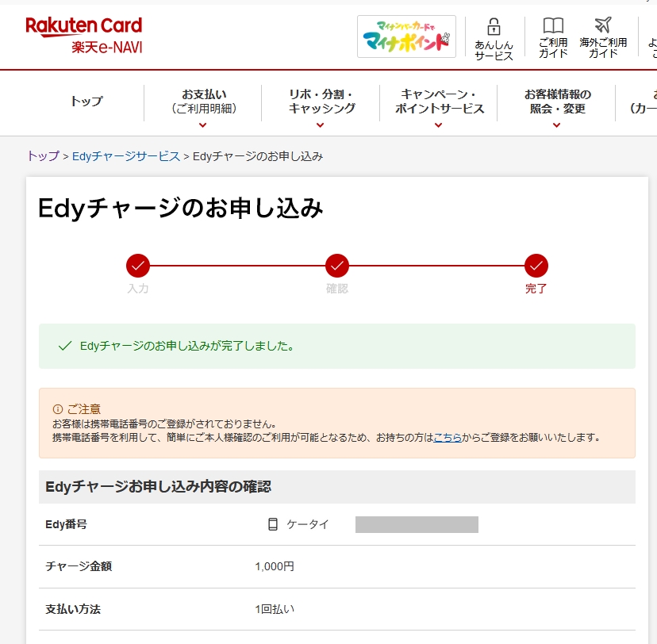This screenshot has width=657, height=644.
Task: Expand chevron under お支払い menu
Action: 203,125
